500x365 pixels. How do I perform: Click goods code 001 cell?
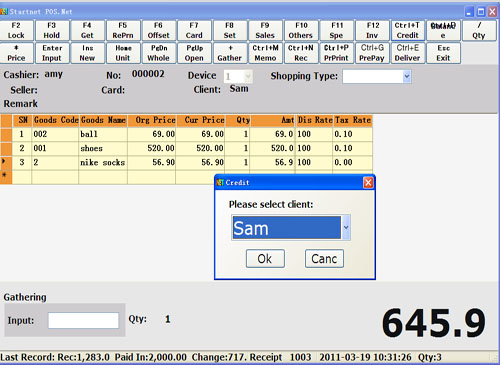click(56, 148)
